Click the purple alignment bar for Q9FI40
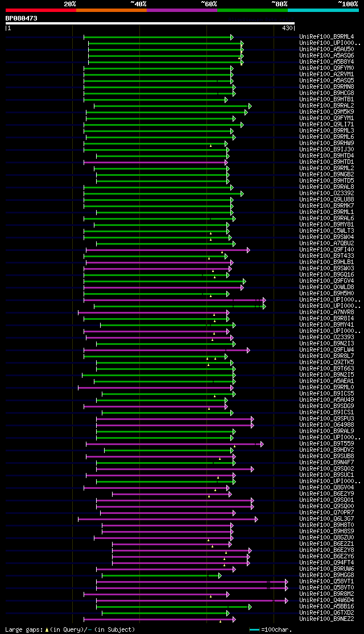 [168, 250]
